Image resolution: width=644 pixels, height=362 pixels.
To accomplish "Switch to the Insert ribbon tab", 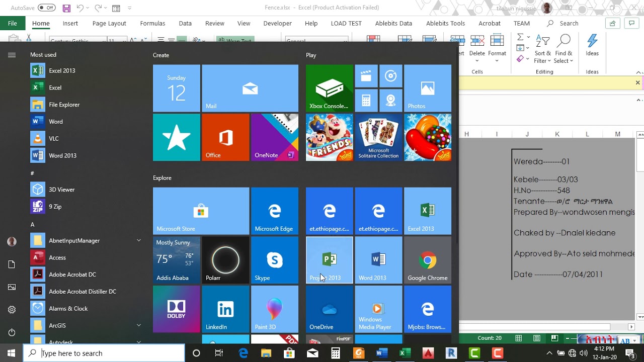I will (70, 23).
